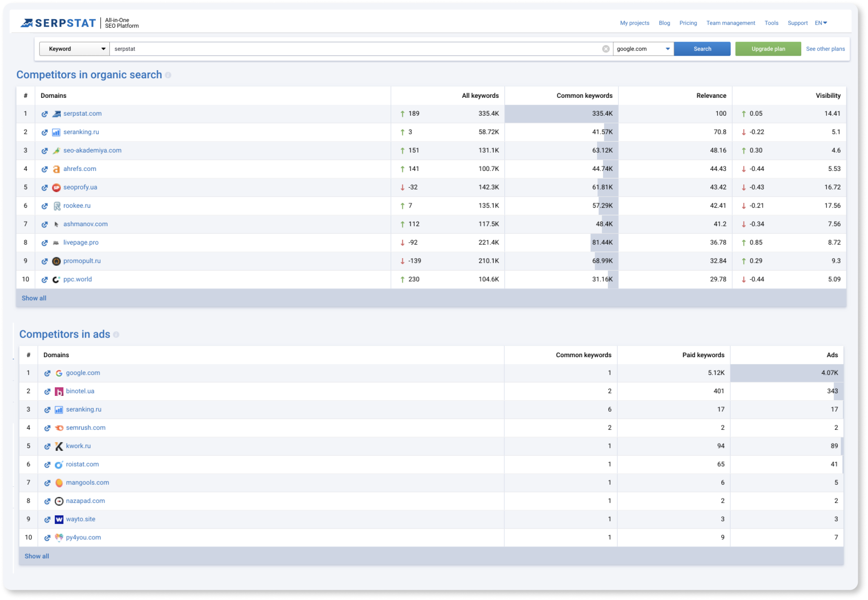The image size is (868, 600).
Task: Expand the EN language selector
Action: [x=820, y=23]
